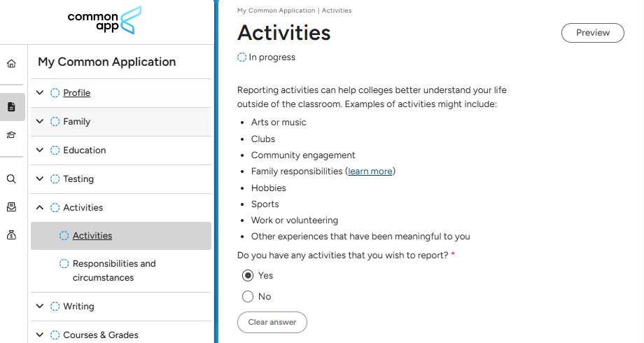Expand the Family section chevron
The height and width of the screenshot is (343, 644).
pos(40,122)
